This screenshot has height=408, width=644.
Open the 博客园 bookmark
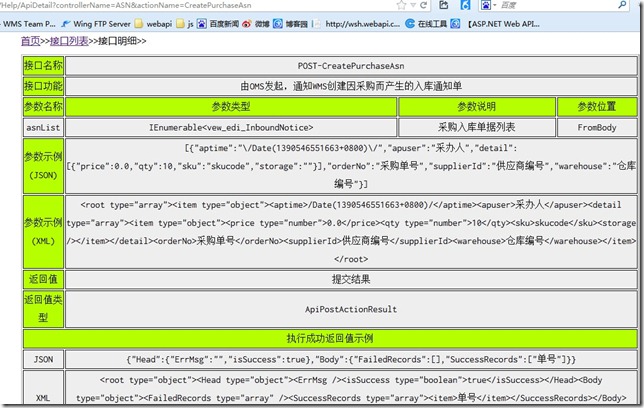[x=297, y=24]
